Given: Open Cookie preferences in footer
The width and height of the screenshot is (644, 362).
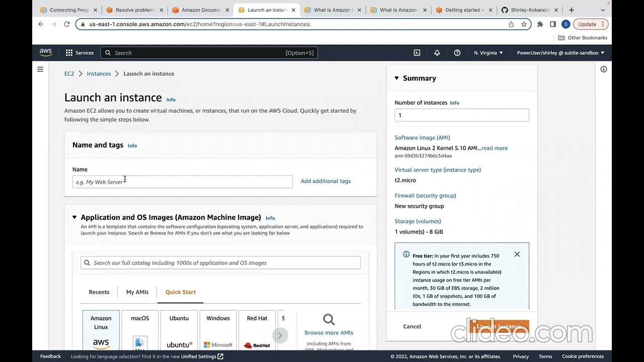Looking at the screenshot, I should [583, 356].
